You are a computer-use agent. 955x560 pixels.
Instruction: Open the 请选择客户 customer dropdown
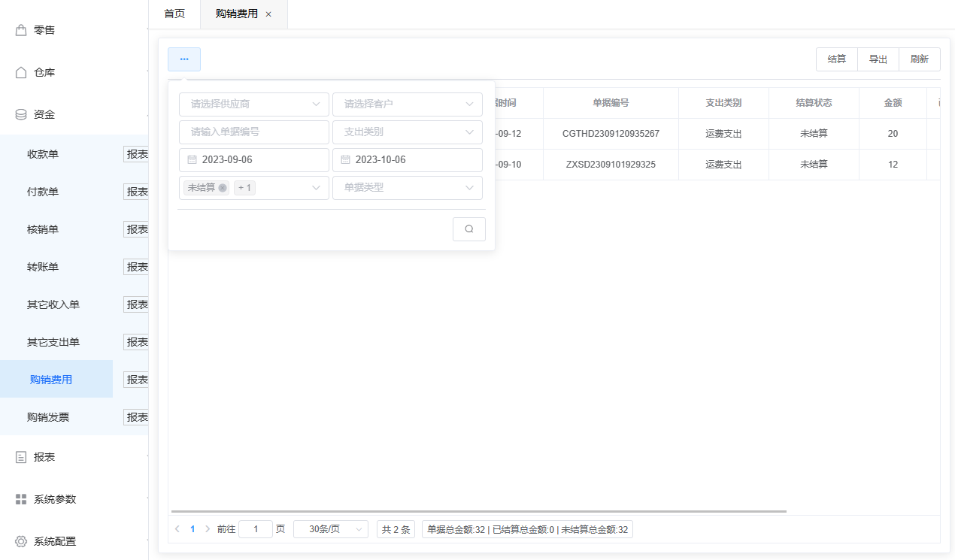coord(407,104)
